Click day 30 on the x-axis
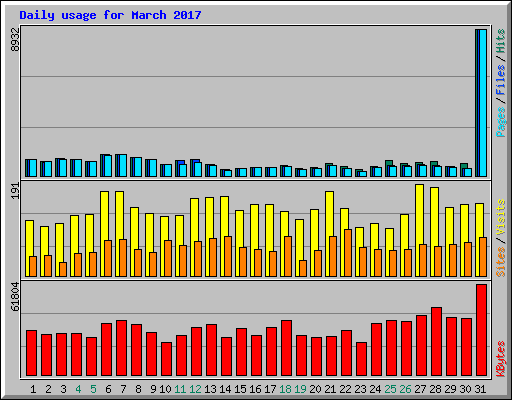Screen dimensions: 512x400 465,389
